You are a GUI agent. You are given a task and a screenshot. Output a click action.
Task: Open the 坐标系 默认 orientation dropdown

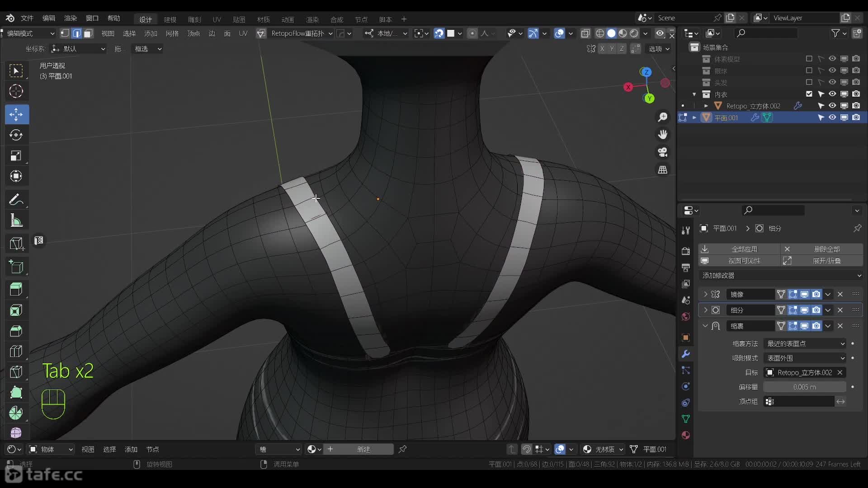78,49
